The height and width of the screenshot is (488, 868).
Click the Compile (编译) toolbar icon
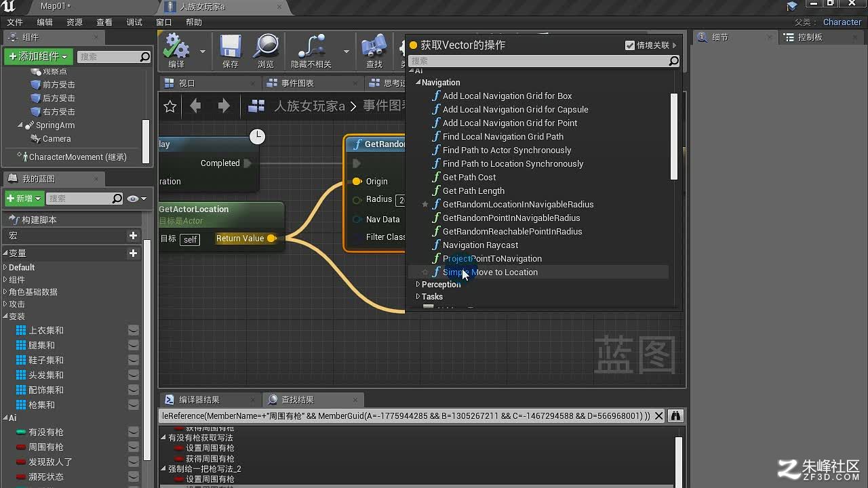[x=176, y=47]
